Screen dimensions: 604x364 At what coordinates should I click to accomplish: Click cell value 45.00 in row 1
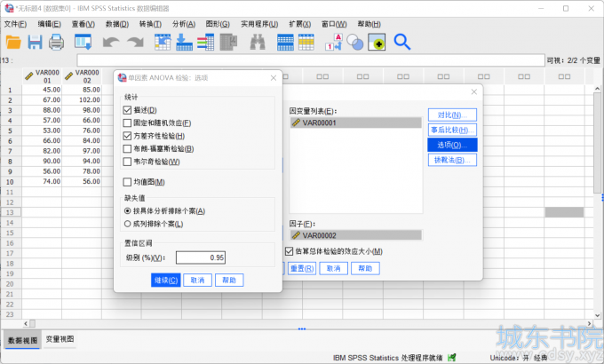(x=42, y=90)
